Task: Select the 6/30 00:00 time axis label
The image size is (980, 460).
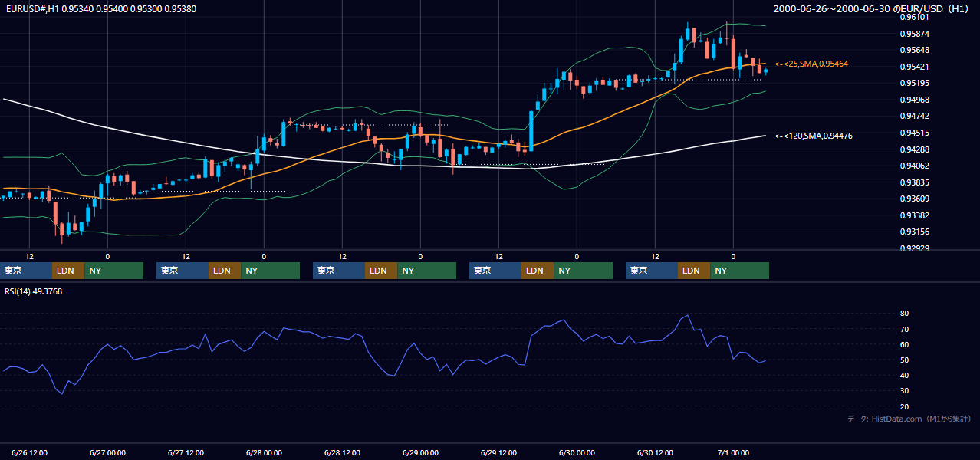Action: point(577,453)
